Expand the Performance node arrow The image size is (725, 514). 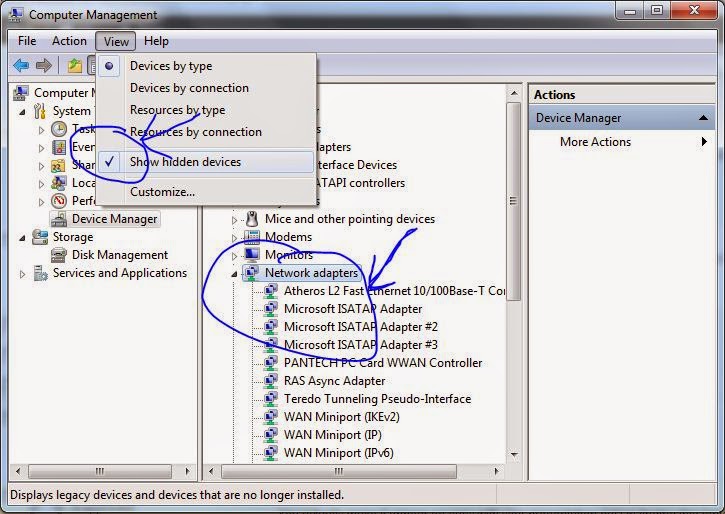pos(42,202)
